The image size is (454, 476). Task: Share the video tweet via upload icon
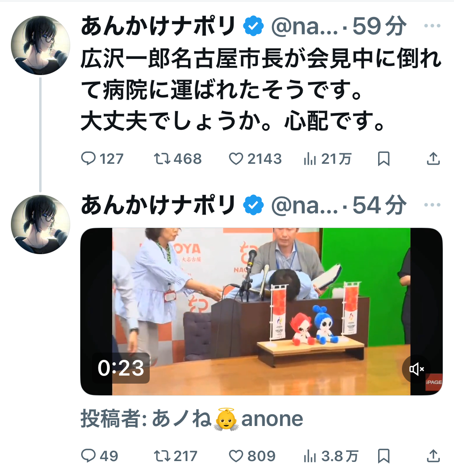[x=433, y=456]
